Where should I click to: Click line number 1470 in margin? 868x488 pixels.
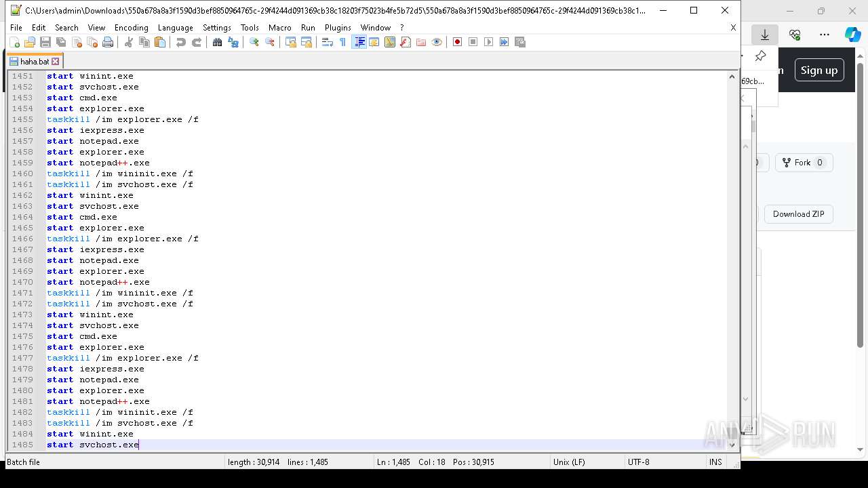point(22,282)
